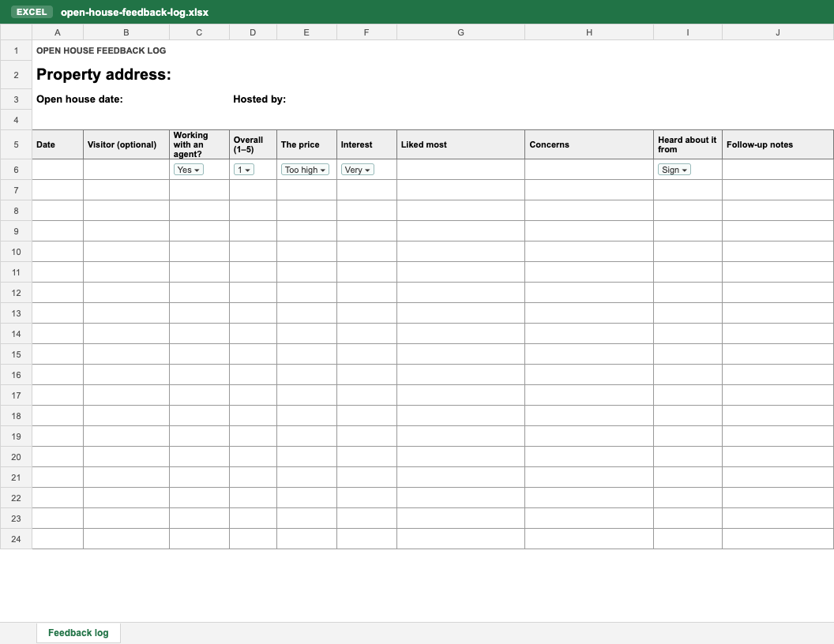Viewport: 834px width, 644px height.
Task: Click the 'Liked most' header cell
Action: click(x=460, y=144)
